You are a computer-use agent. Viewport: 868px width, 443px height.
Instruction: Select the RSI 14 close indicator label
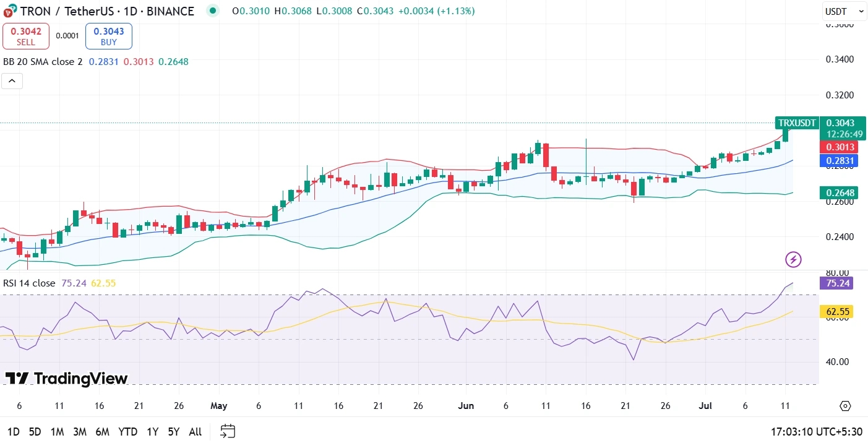tap(29, 283)
